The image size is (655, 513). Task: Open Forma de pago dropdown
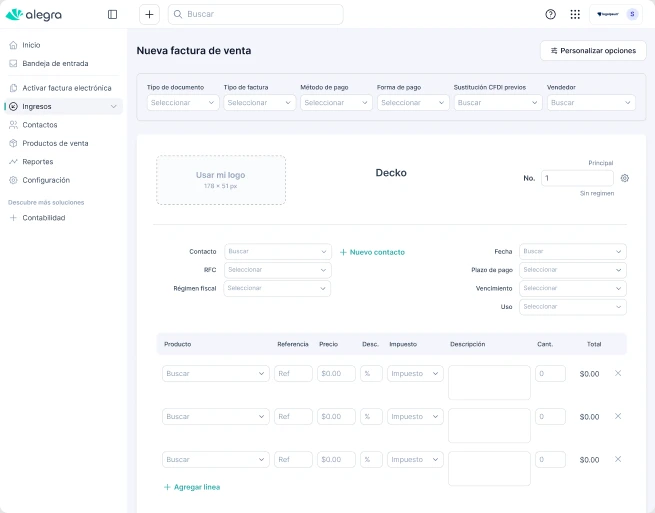413,103
